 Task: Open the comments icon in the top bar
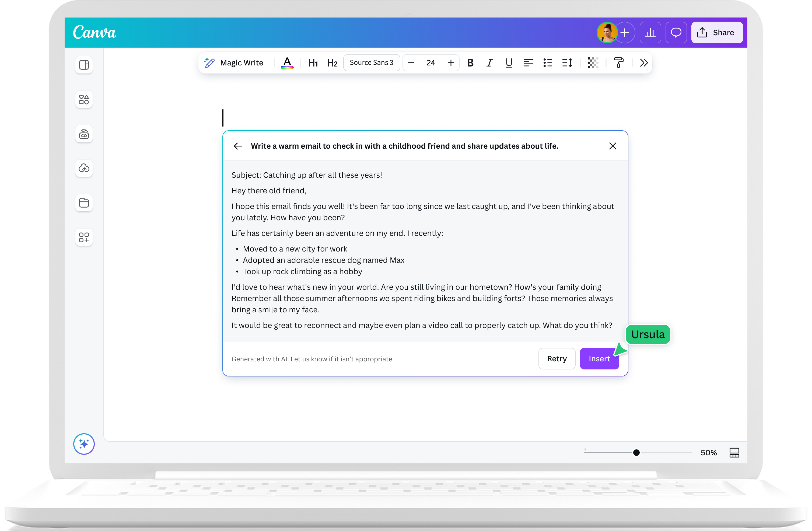pyautogui.click(x=676, y=32)
